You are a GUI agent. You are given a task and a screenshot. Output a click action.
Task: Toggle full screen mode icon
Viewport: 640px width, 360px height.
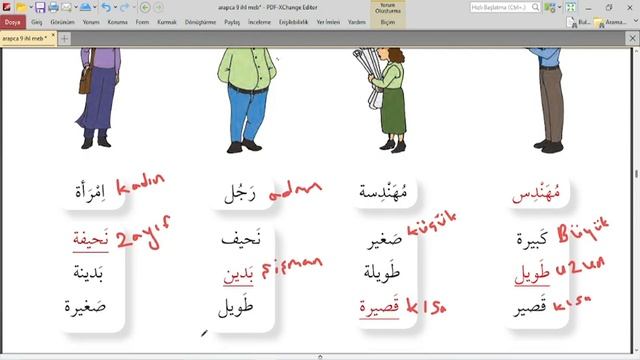click(x=571, y=7)
